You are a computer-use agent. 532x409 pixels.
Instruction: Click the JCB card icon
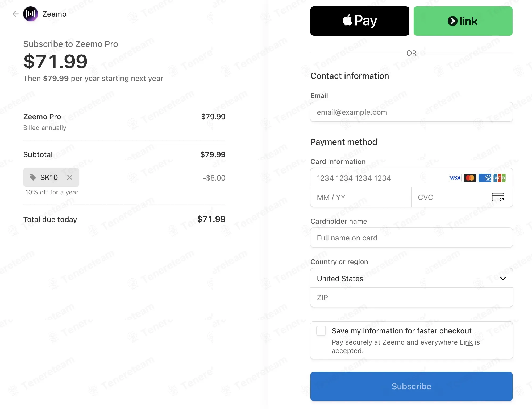[x=499, y=178]
